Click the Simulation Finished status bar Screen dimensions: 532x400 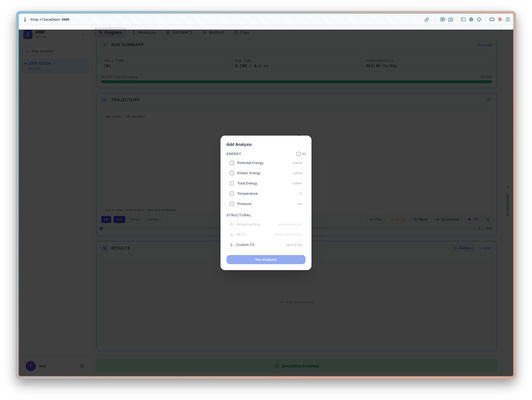(297, 366)
